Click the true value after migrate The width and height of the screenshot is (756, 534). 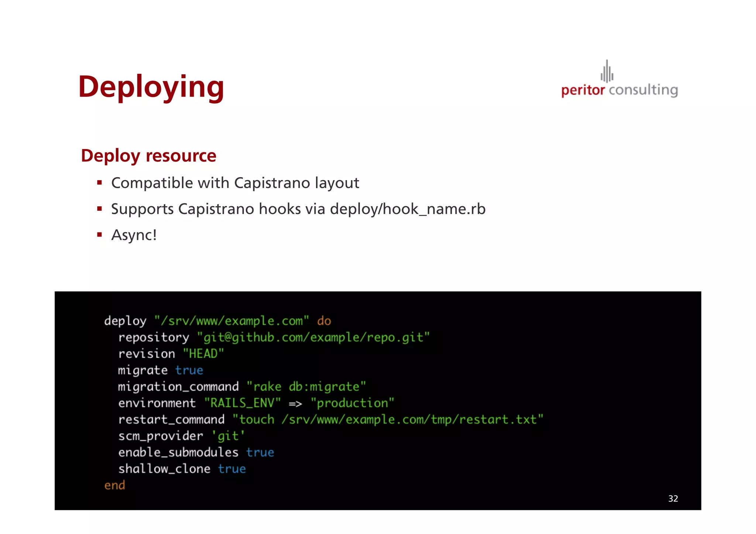189,370
